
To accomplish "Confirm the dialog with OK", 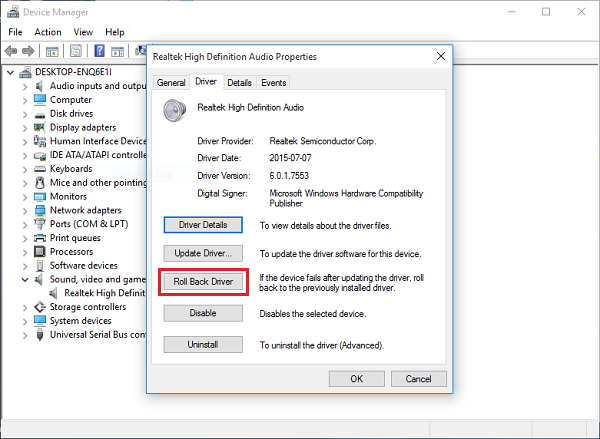I will [x=357, y=379].
